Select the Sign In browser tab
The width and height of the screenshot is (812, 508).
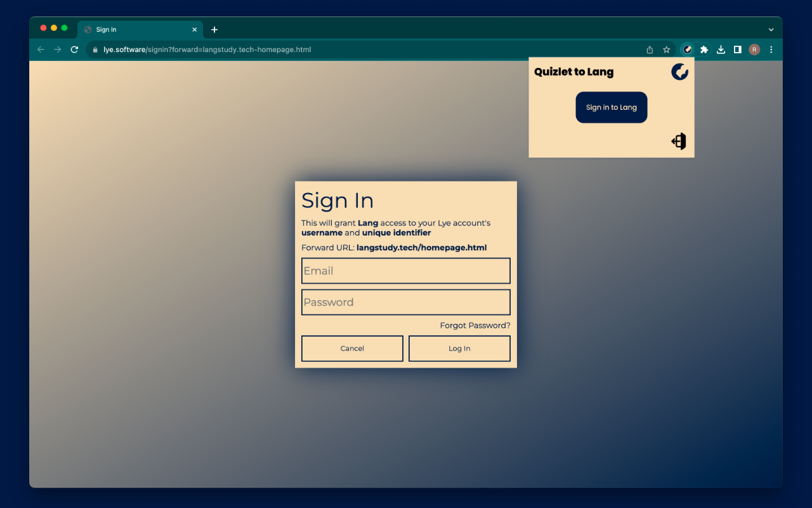tap(140, 30)
